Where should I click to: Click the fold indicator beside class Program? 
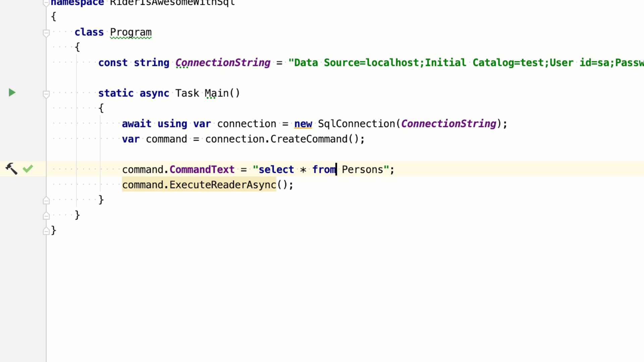tap(46, 32)
